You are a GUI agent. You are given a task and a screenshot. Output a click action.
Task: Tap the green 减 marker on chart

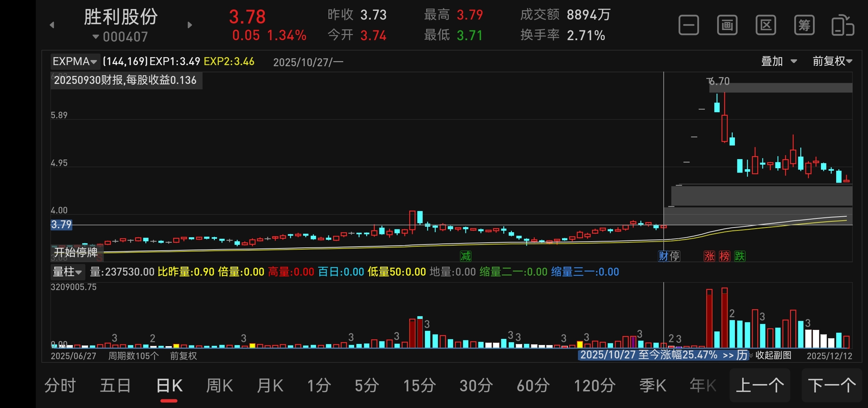(x=465, y=256)
